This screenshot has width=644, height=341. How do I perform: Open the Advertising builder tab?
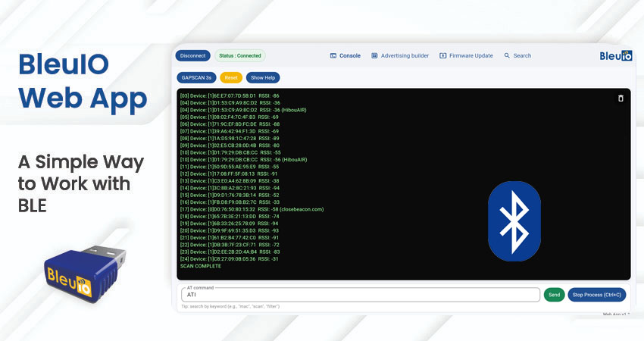point(400,55)
